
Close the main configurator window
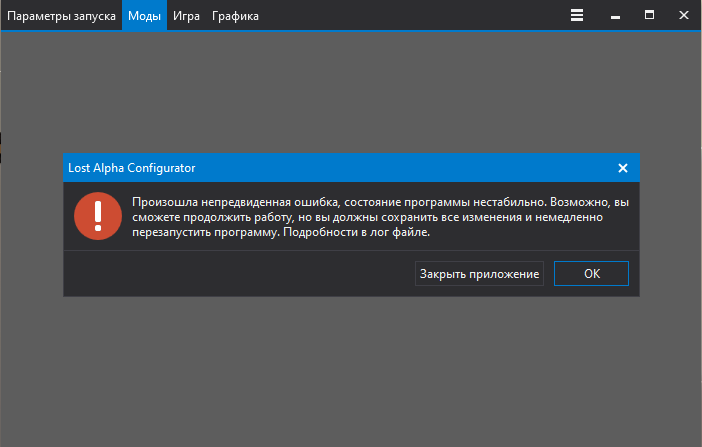coord(684,15)
